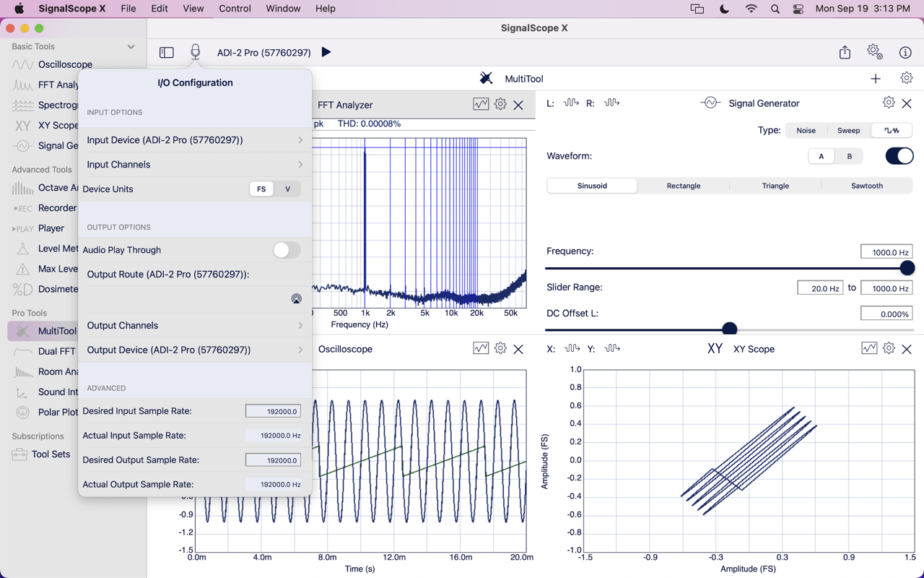The height and width of the screenshot is (578, 924).
Task: Choose Triangle waveform tab
Action: tap(775, 186)
